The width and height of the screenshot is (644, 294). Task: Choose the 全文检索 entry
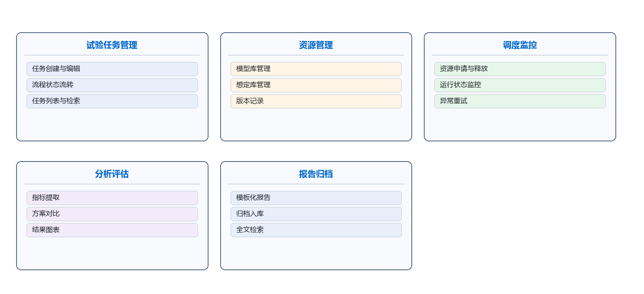(316, 230)
